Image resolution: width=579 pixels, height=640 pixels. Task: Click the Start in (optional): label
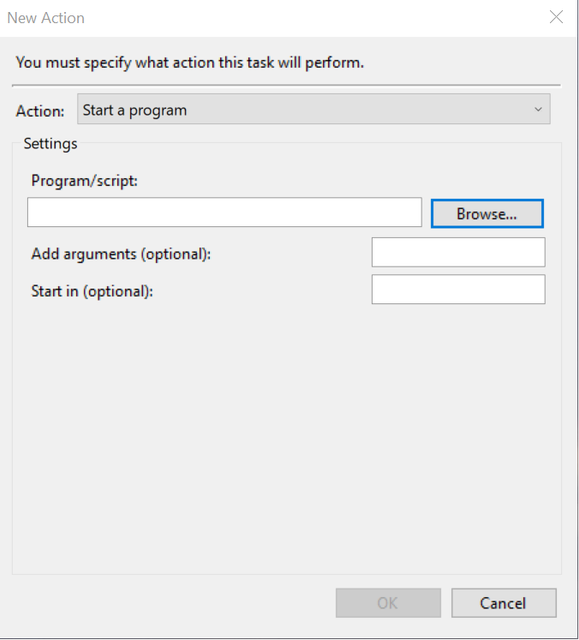92,291
